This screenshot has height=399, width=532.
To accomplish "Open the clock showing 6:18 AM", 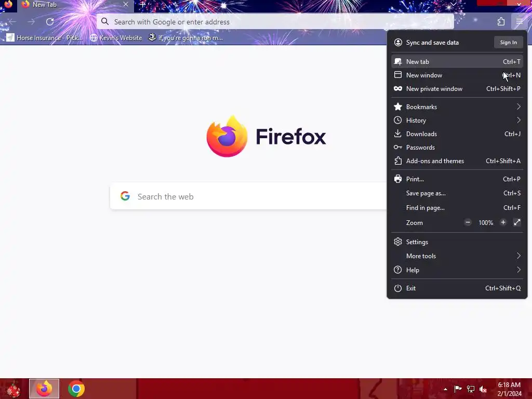I will (x=509, y=389).
